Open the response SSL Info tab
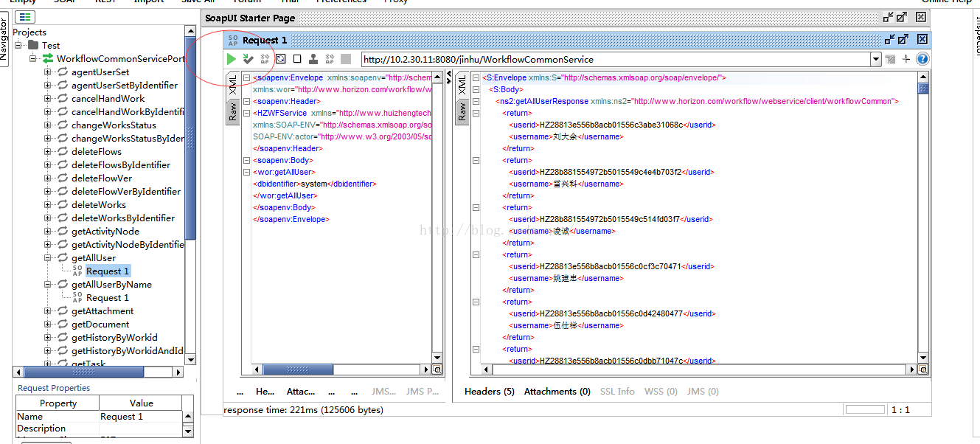The image size is (980, 444). (x=617, y=391)
